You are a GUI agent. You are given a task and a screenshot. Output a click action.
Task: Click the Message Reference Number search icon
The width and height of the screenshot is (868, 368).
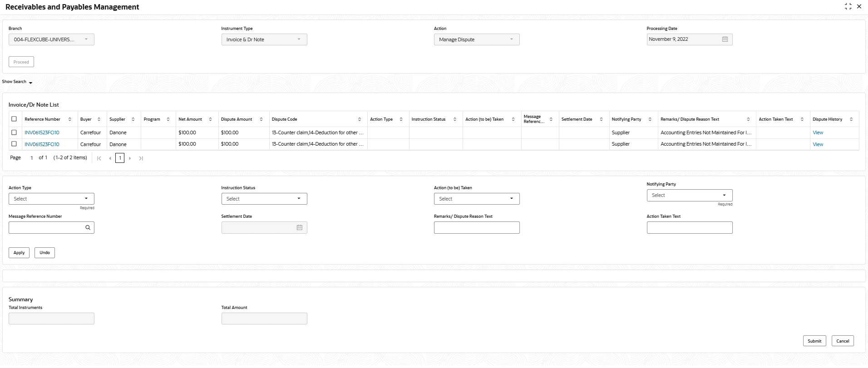pyautogui.click(x=88, y=228)
